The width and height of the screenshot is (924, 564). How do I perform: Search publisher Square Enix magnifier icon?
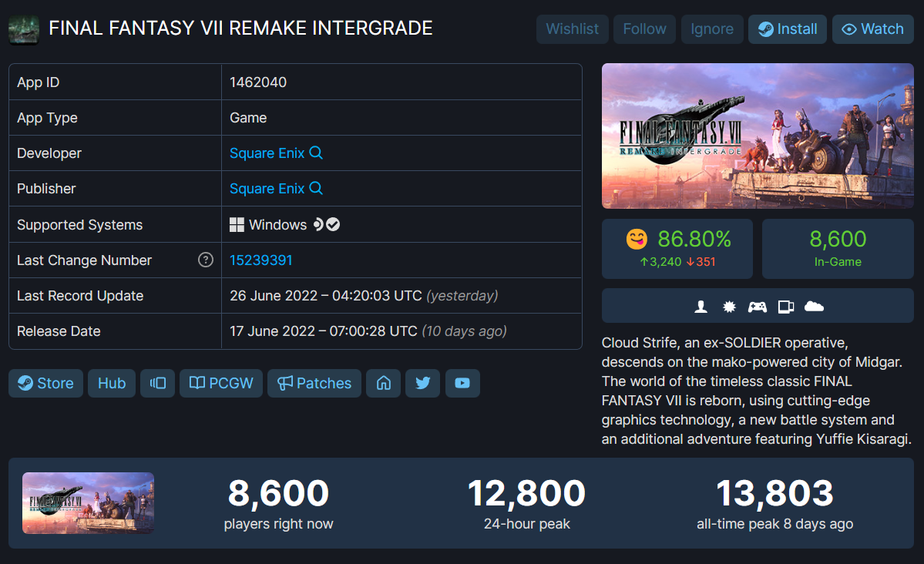pyautogui.click(x=316, y=188)
